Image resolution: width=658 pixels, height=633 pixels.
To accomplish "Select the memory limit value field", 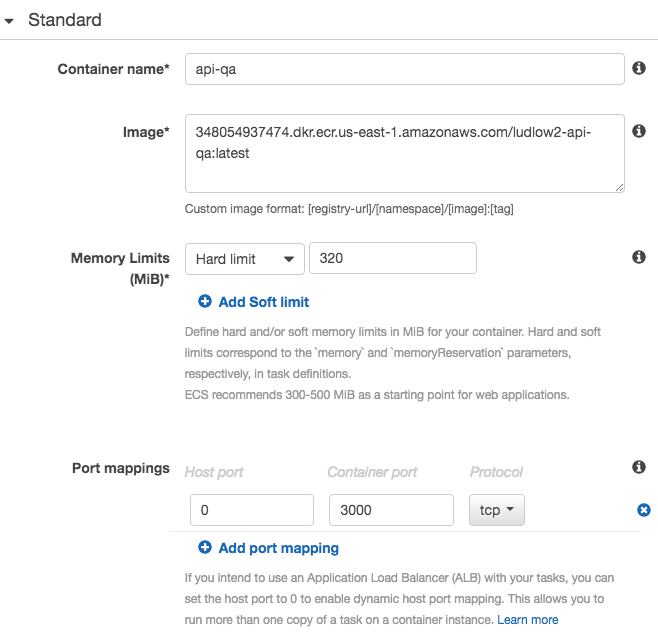I will [x=392, y=259].
